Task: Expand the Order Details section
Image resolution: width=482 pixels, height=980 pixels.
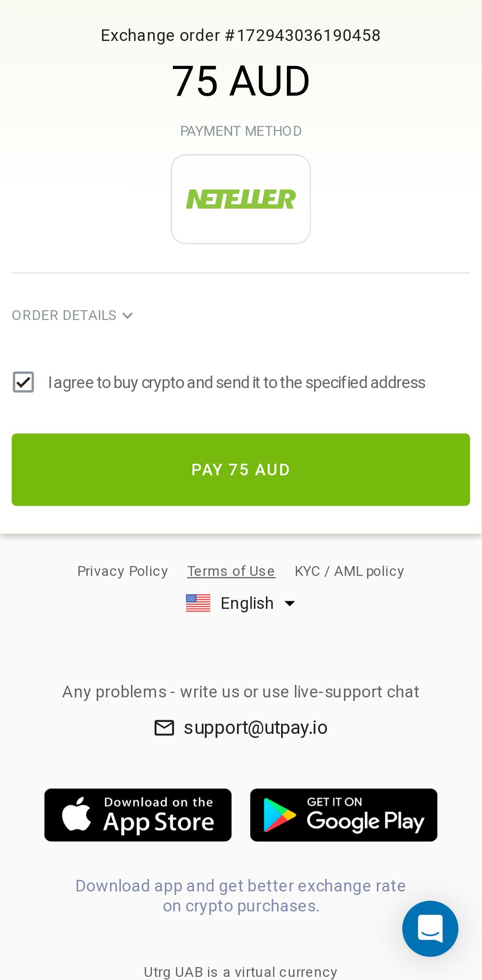Action: 64,316
